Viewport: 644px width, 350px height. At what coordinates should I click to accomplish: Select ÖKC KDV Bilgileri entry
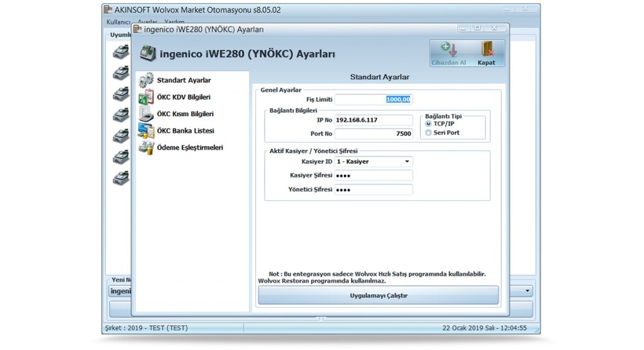tap(184, 97)
